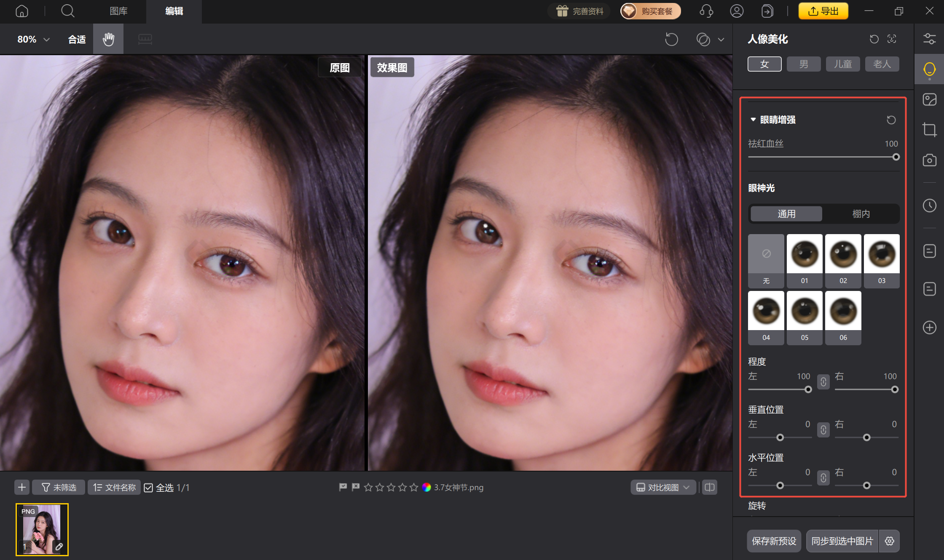Image resolution: width=944 pixels, height=560 pixels.
Task: Open the history clock panel
Action: tap(929, 205)
